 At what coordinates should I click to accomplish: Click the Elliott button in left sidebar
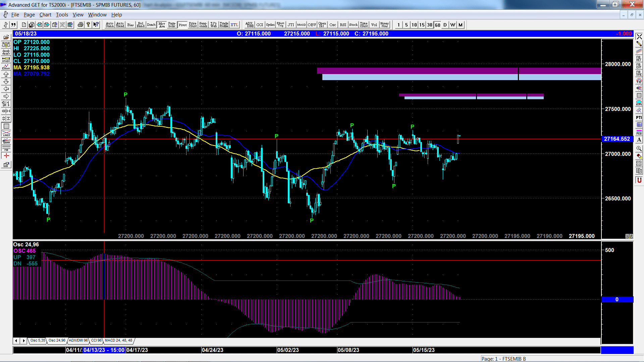pos(6,67)
